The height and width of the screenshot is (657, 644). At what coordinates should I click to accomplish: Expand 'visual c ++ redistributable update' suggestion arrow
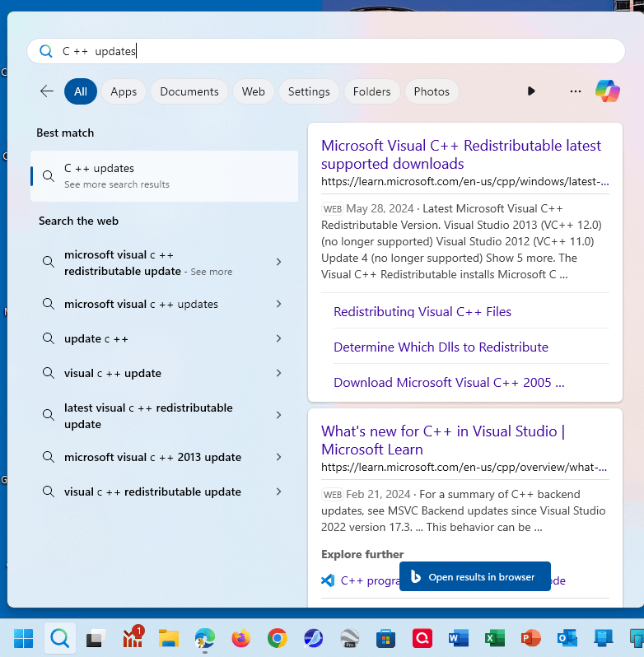(x=278, y=492)
